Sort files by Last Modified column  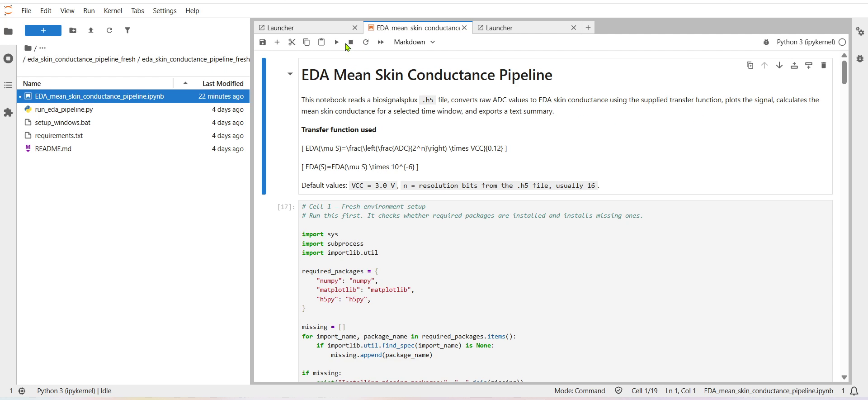pos(223,83)
